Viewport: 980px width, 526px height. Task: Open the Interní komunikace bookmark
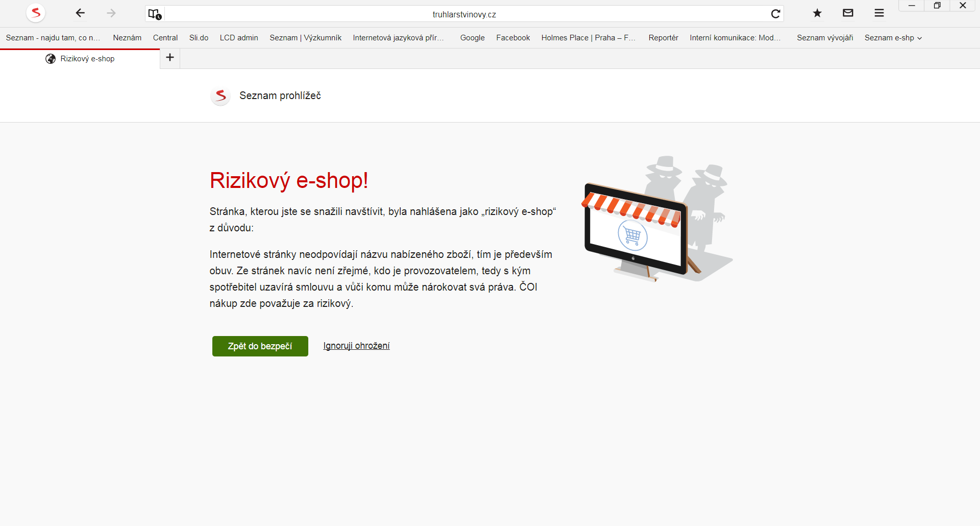735,38
